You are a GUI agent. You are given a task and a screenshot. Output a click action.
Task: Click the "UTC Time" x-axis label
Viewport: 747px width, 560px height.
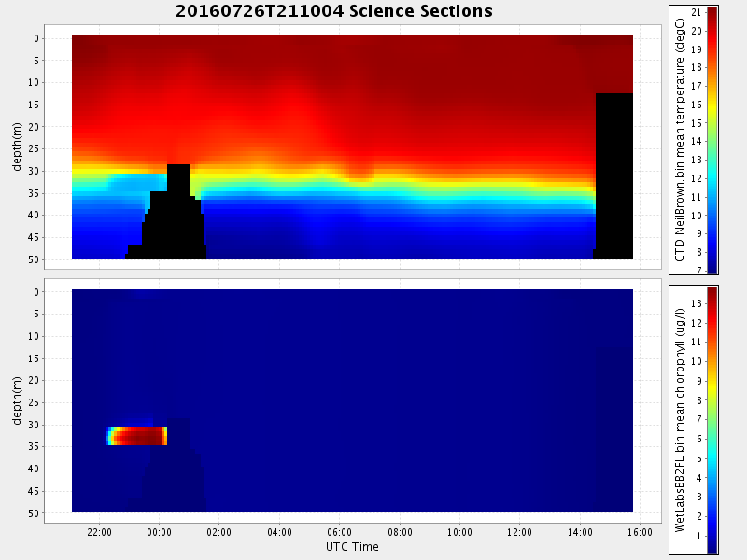[352, 546]
